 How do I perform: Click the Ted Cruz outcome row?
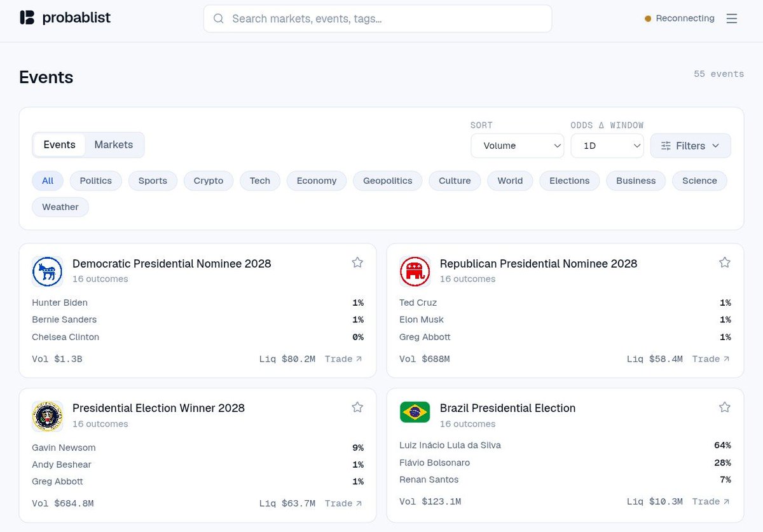565,303
